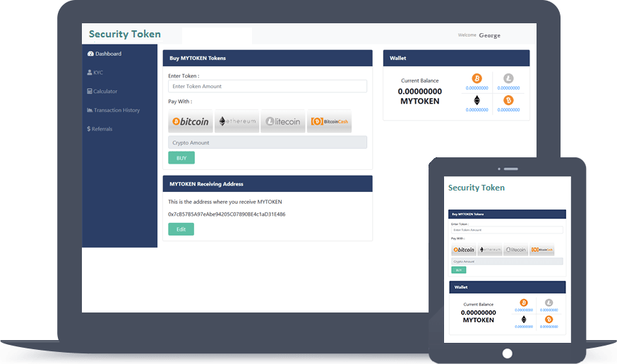
Task: Click the MYTOKEN Receiving Address header
Action: (268, 184)
